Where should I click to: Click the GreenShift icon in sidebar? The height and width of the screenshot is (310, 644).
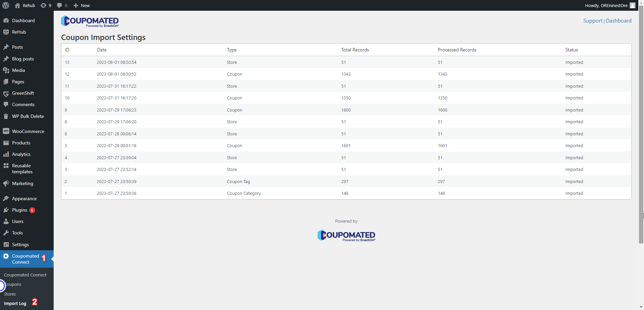pyautogui.click(x=6, y=93)
